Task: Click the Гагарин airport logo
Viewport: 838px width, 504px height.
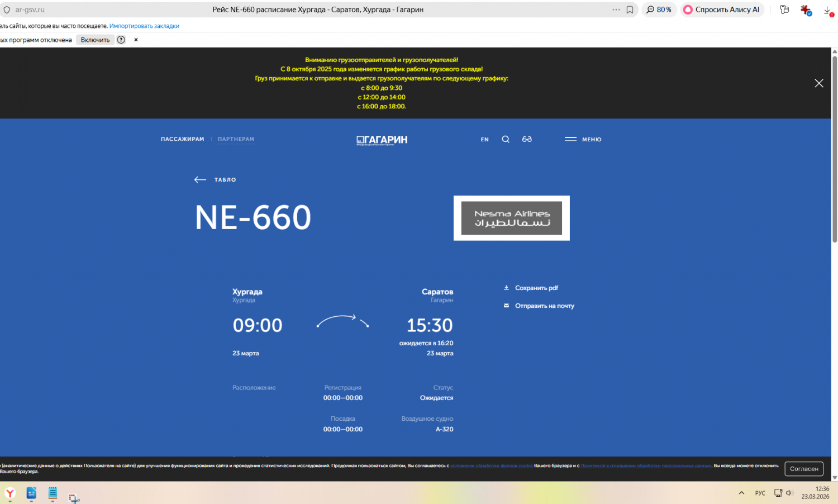Action: [382, 140]
